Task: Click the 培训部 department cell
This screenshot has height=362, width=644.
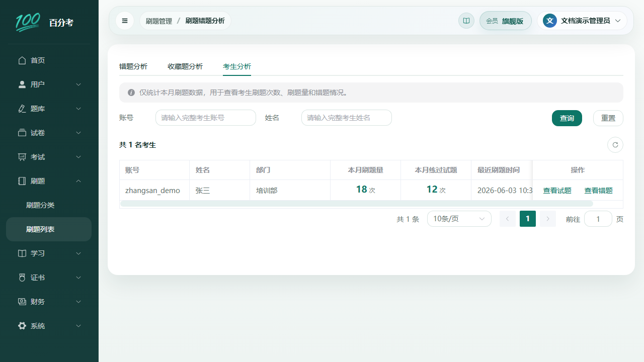Action: pyautogui.click(x=290, y=191)
